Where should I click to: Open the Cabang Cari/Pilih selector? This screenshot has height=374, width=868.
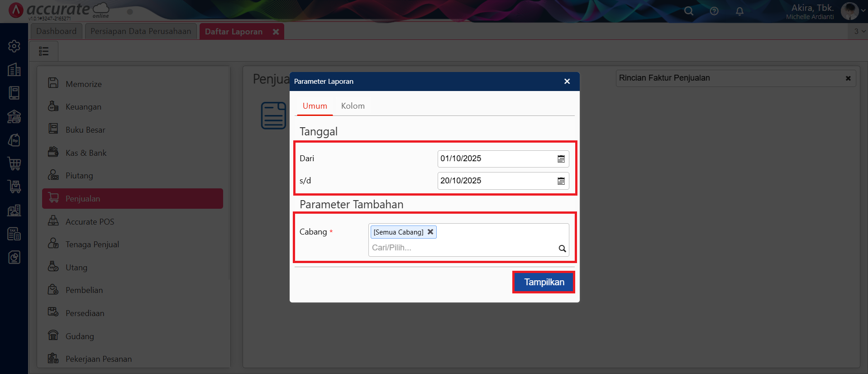pos(462,248)
